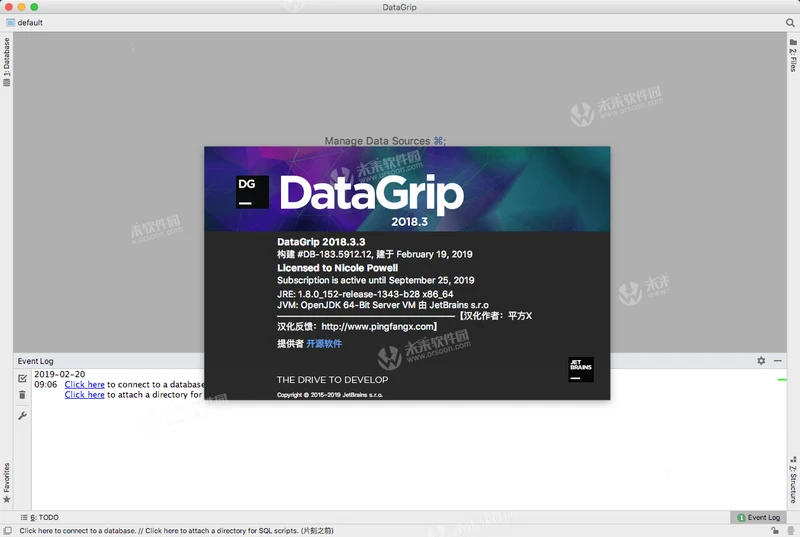
Task: Click the memory indicator icon in status bar
Action: point(790,531)
